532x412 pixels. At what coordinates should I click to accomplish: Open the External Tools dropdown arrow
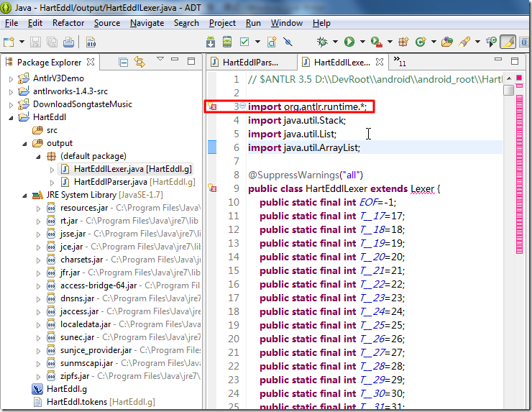pos(390,42)
